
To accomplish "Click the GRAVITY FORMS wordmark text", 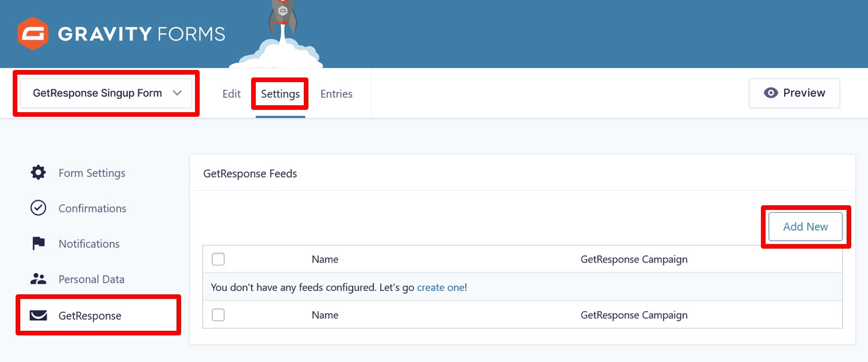I will tap(142, 34).
